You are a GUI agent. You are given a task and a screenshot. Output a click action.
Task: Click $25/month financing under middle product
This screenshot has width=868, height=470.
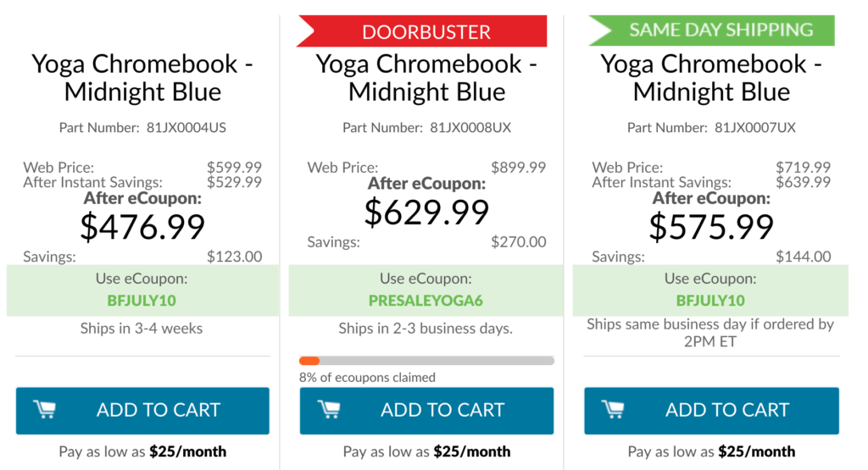pos(472,451)
